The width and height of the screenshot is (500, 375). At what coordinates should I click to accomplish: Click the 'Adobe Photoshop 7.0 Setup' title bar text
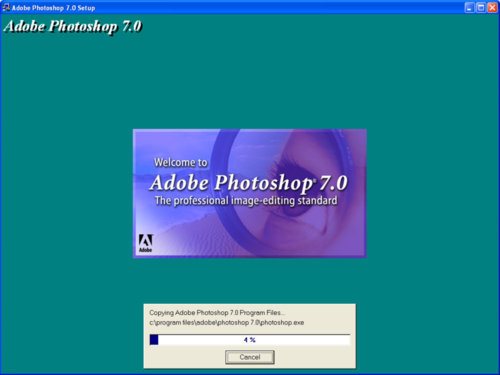coord(53,8)
